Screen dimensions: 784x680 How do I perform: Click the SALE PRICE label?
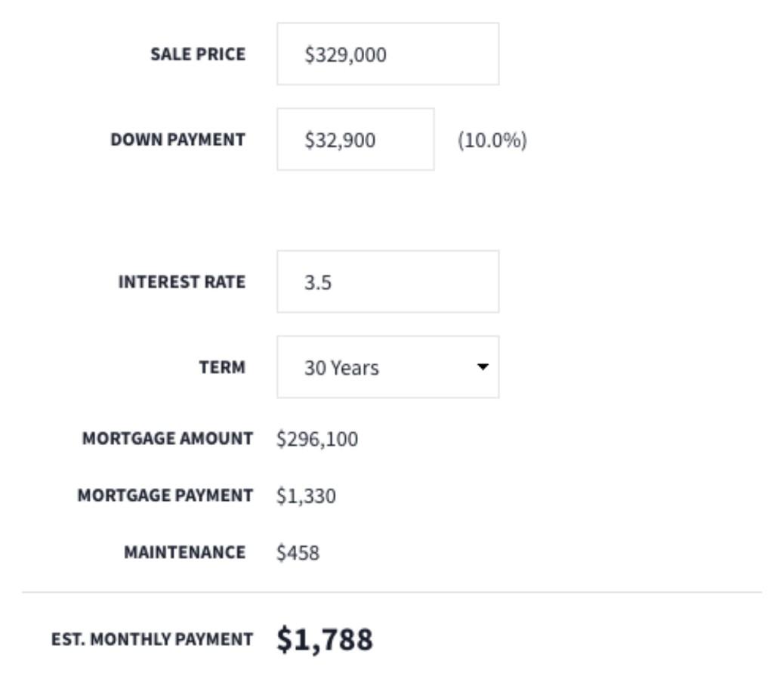click(x=198, y=54)
